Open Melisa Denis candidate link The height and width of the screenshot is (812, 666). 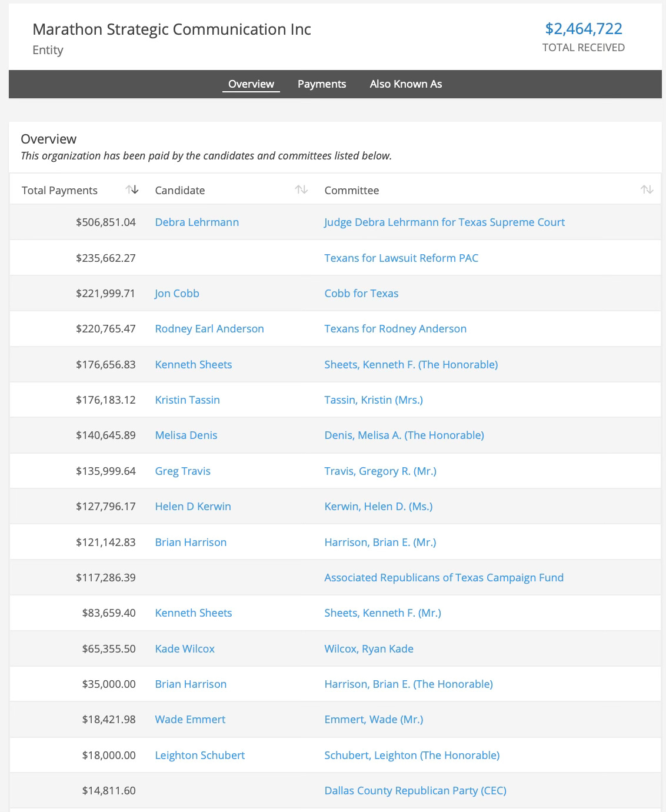tap(186, 435)
